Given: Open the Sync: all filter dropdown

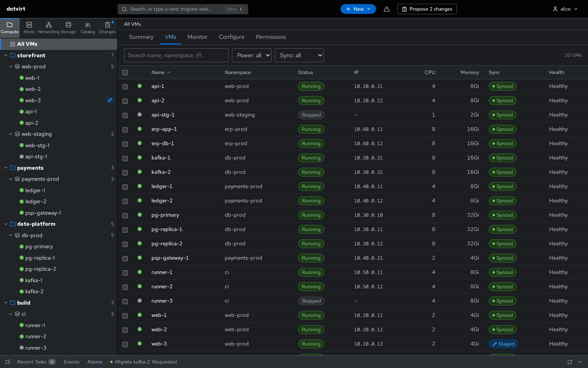Looking at the screenshot, I should tap(299, 55).
